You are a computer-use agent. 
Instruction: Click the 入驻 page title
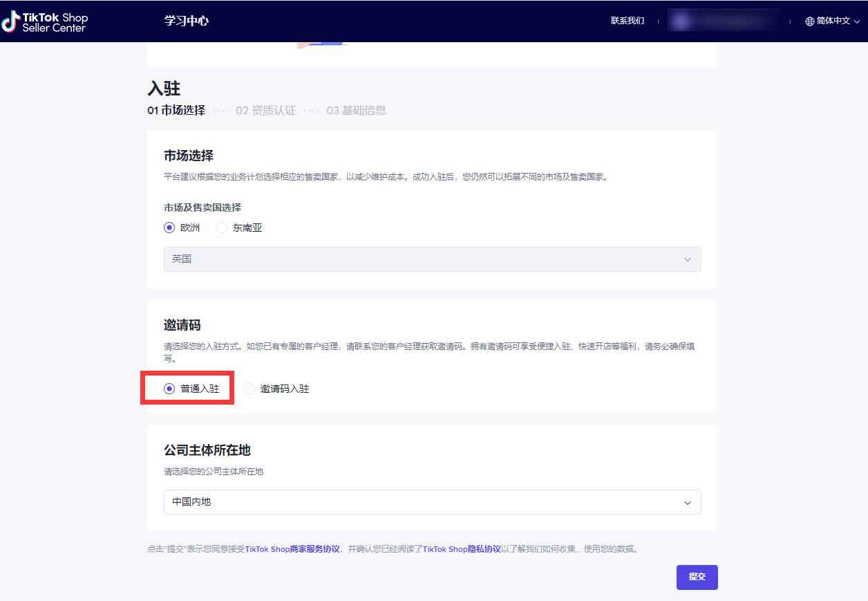coord(164,89)
